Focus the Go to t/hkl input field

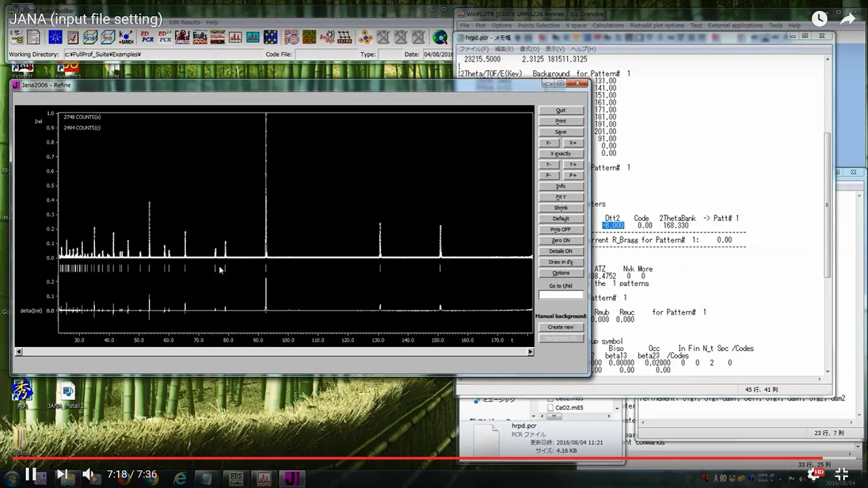click(x=561, y=295)
